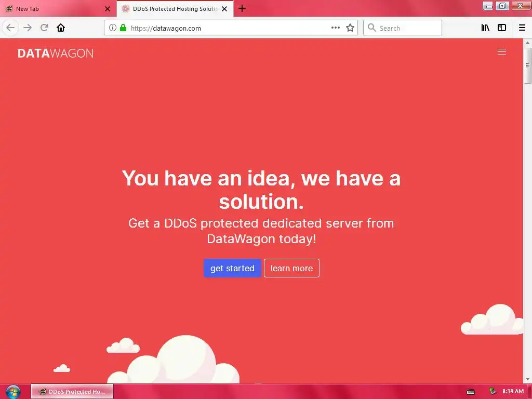Click the vertical scrollbar thumb

click(527, 65)
